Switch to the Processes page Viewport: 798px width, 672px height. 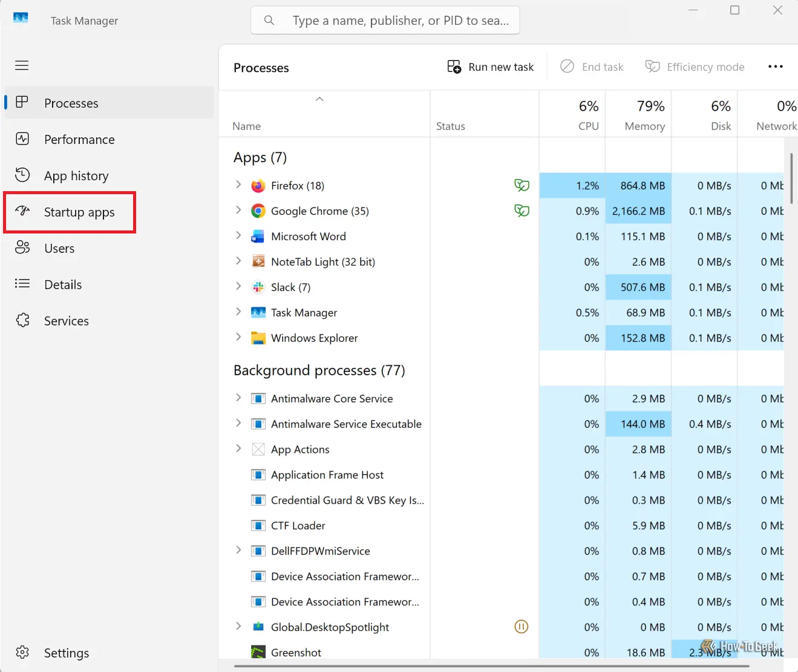point(110,103)
